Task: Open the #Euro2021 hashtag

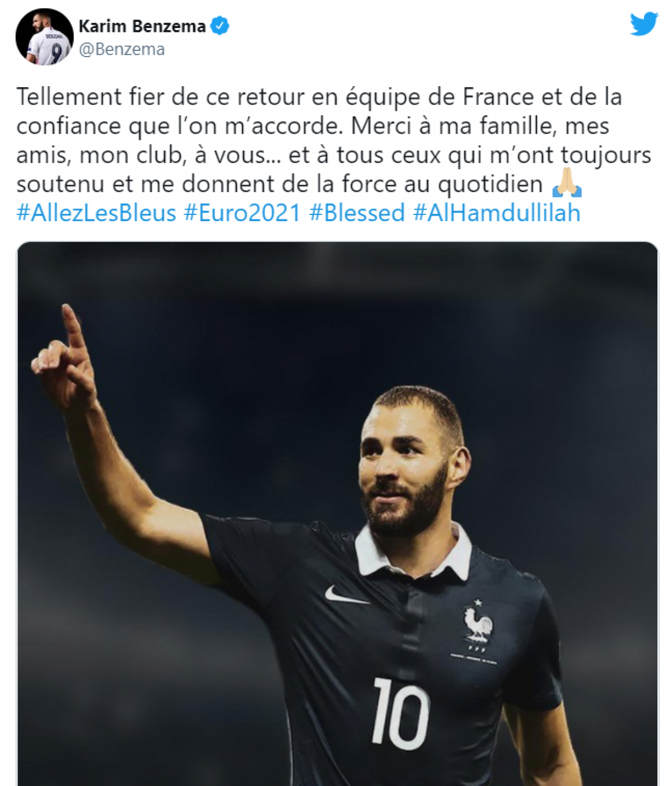Action: pos(242,213)
